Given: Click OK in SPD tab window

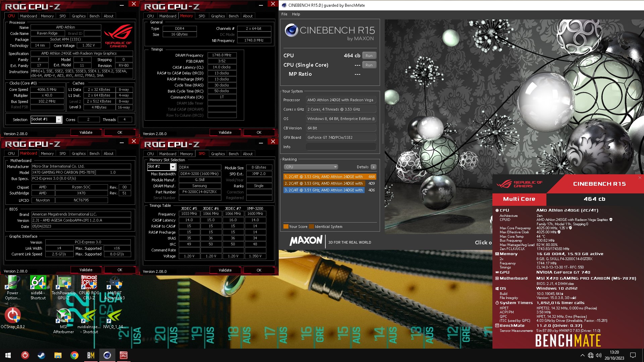Looking at the screenshot, I should (259, 270).
